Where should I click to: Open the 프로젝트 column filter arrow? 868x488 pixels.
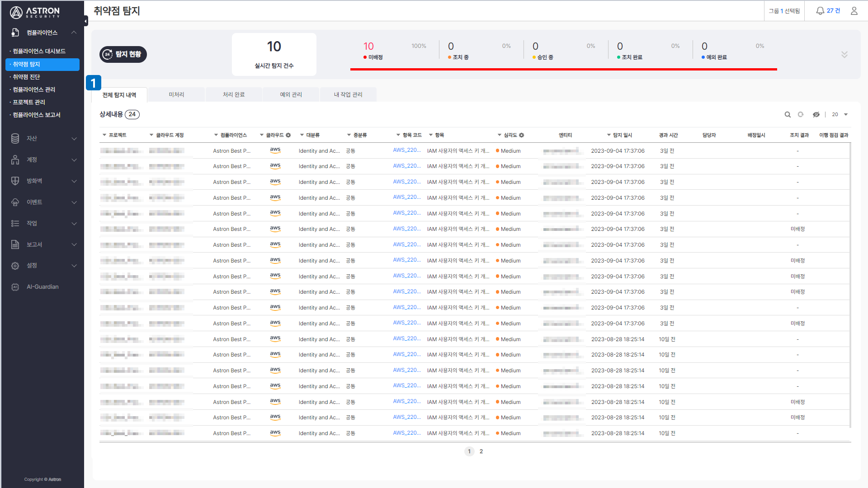click(x=104, y=135)
